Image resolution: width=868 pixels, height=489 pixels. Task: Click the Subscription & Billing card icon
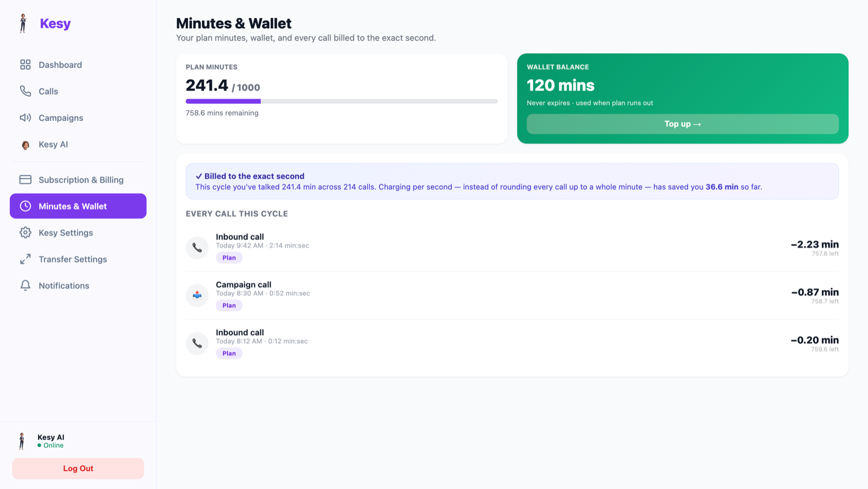click(x=25, y=179)
